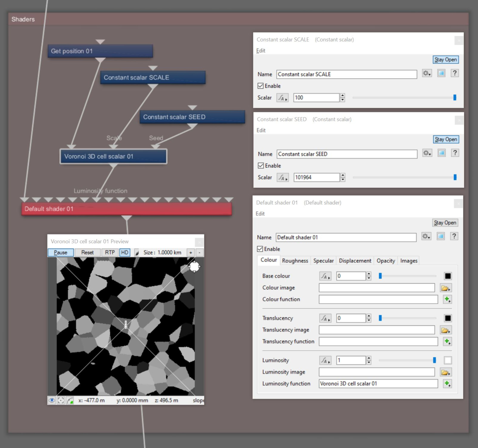Viewport: 478px width, 448px height.
Task: Click the Luminosity value stepper
Action: tap(369, 360)
